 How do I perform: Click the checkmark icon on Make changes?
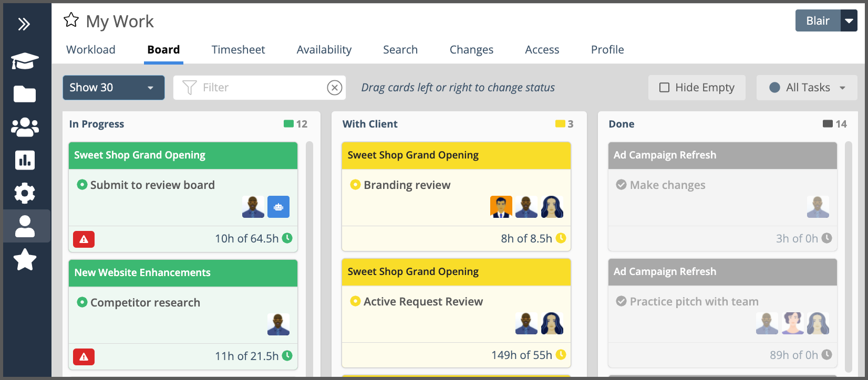[621, 185]
